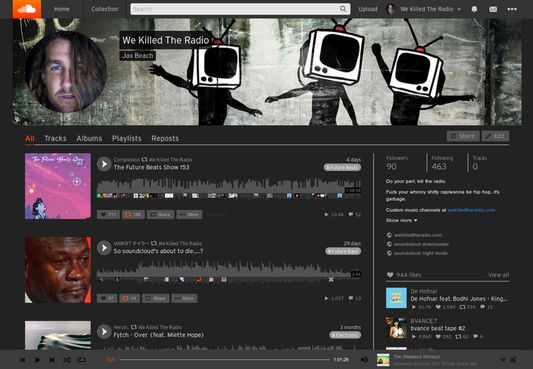Click the profile Share button
This screenshot has width=533, height=369.
pyautogui.click(x=463, y=136)
